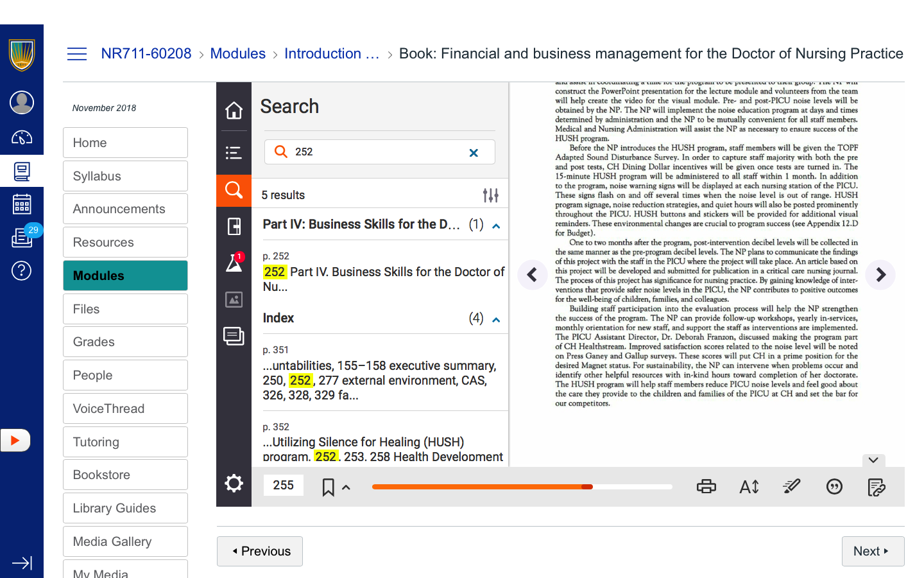Open the search filter options icon
The height and width of the screenshot is (578, 924).
coord(490,195)
